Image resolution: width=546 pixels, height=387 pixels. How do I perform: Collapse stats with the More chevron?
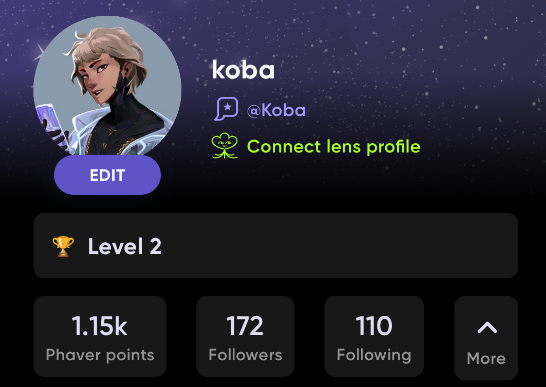(x=487, y=327)
